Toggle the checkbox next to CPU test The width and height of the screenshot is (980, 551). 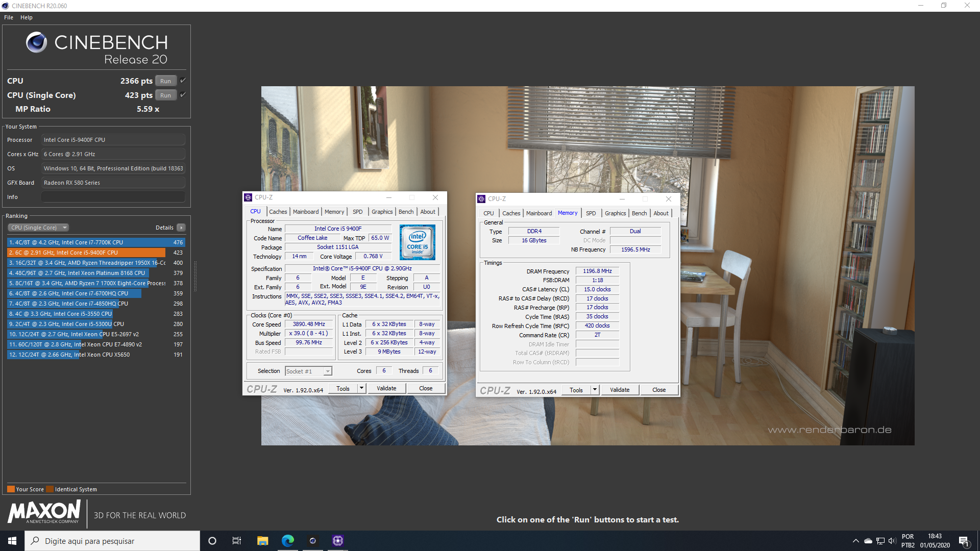pyautogui.click(x=183, y=81)
